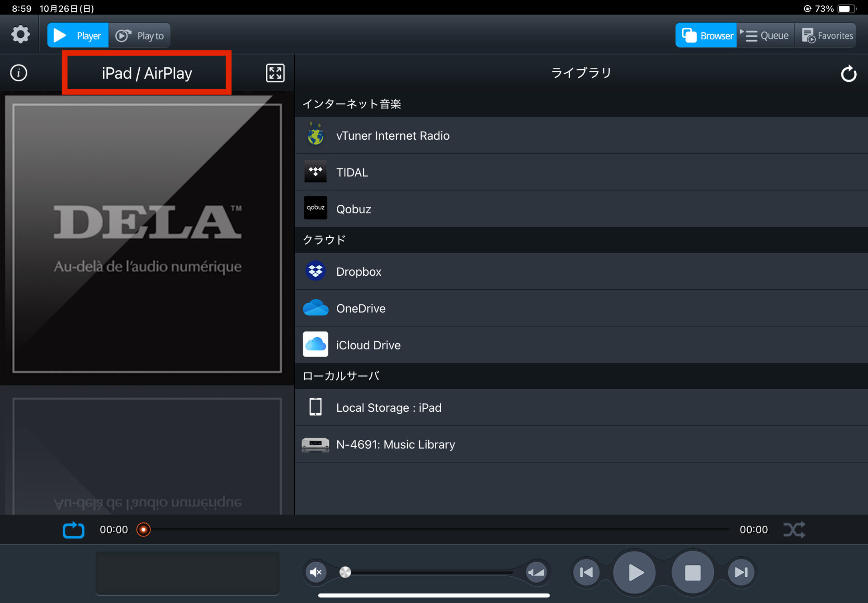868x603 pixels.
Task: Open iPad / AirPlay renderer selector
Action: 147,73
